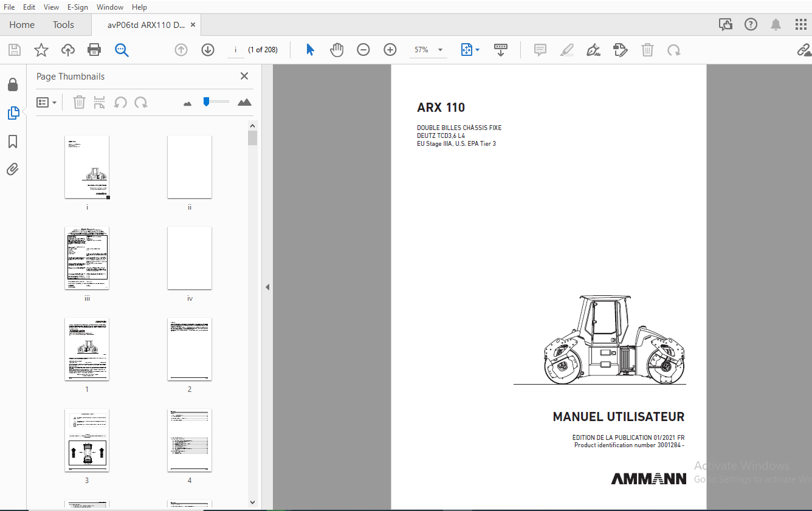The width and height of the screenshot is (812, 511).
Task: Click the second icon in thumbnails toolbar
Action: point(100,103)
